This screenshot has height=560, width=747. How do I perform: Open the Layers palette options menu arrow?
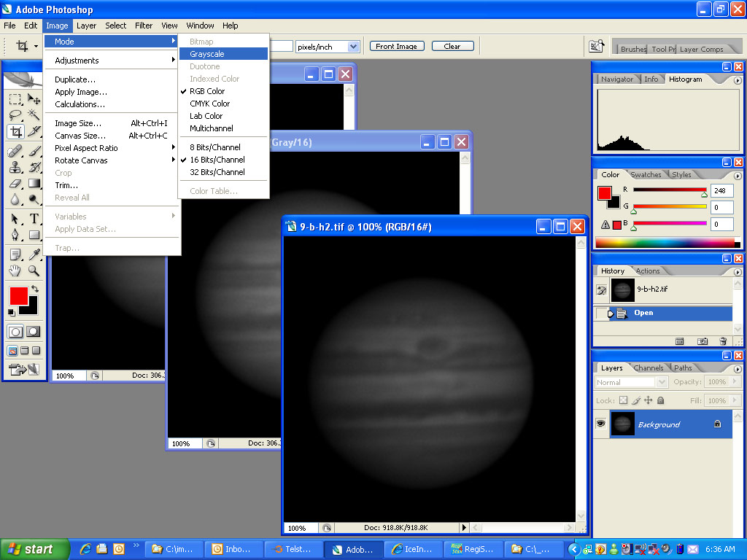tap(738, 369)
